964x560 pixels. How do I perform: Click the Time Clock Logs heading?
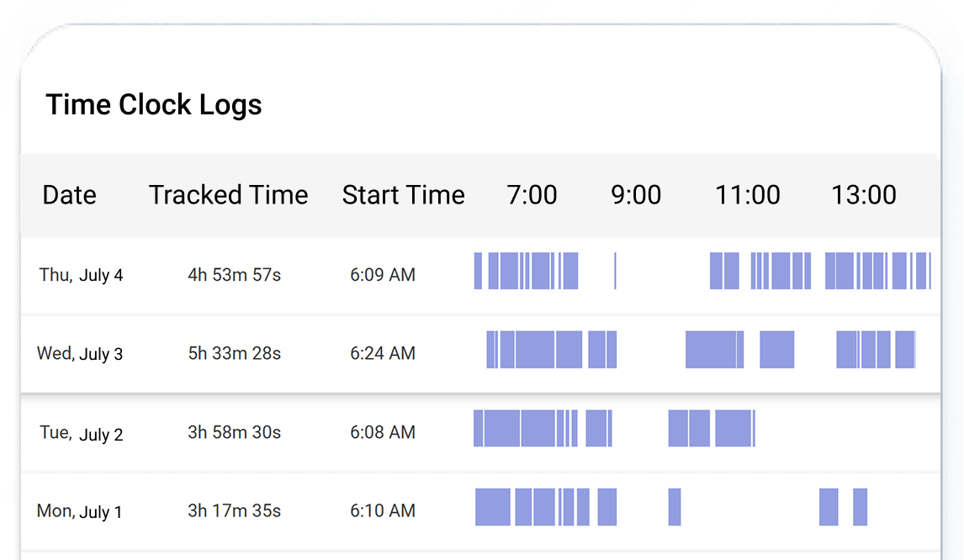(x=154, y=105)
